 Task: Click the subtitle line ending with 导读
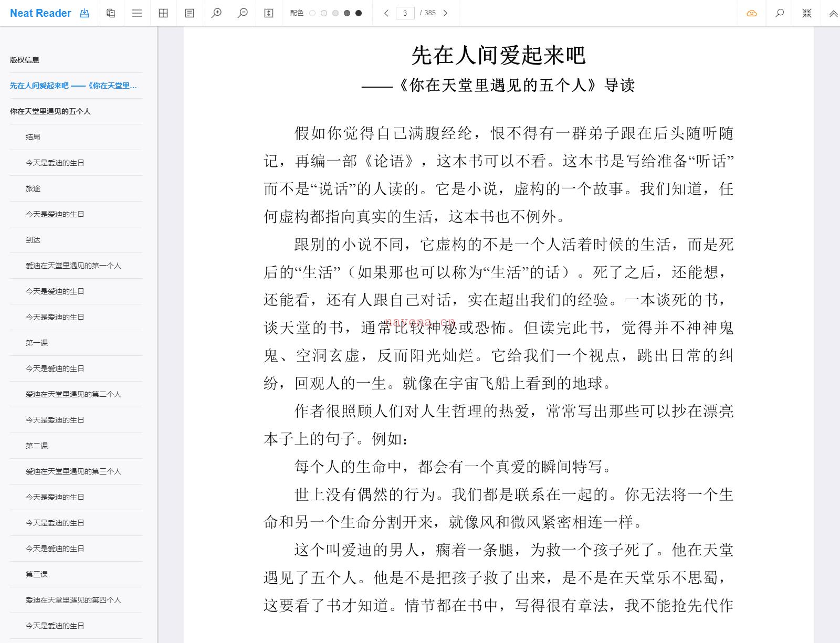pos(498,85)
